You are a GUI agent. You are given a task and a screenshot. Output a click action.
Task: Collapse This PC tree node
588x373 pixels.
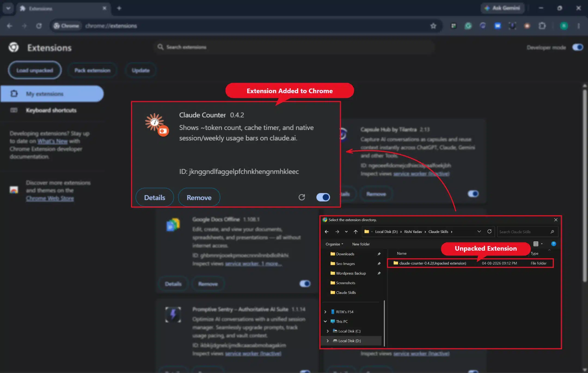click(325, 322)
